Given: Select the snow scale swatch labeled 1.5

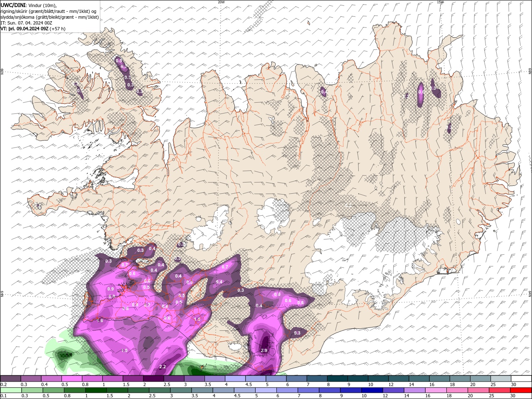Looking at the screenshot, I should 133,379.
